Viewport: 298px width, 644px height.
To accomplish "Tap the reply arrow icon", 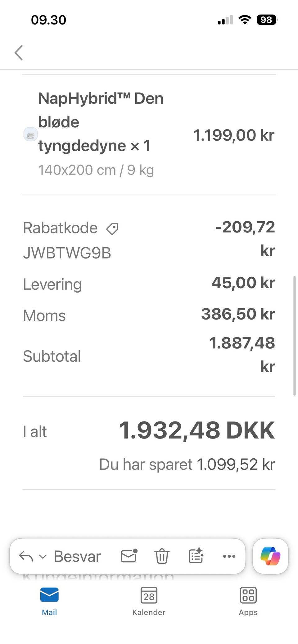I will coord(26,557).
